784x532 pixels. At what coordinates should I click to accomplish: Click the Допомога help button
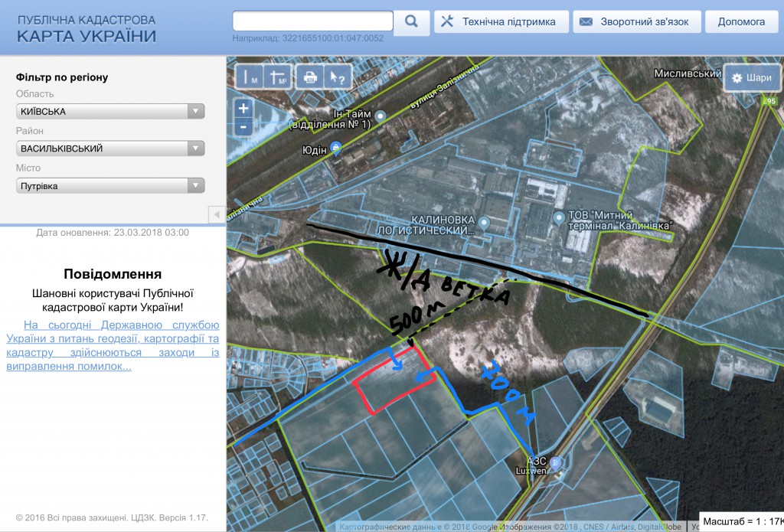740,21
